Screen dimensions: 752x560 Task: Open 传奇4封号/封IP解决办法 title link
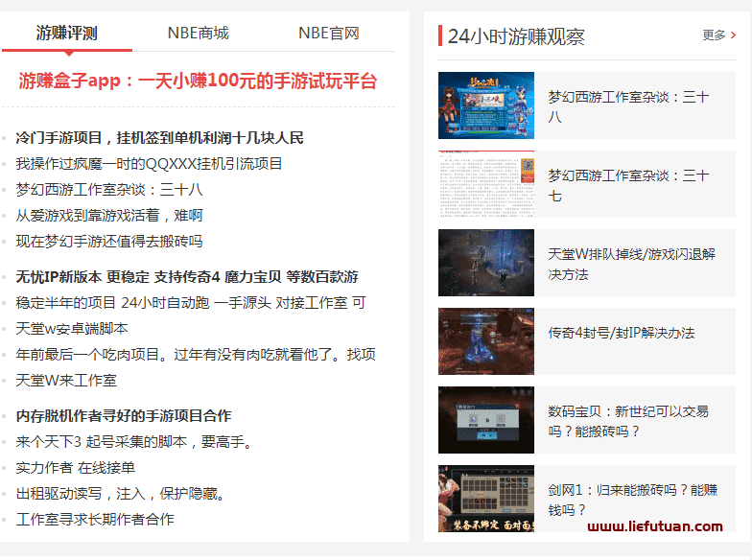tap(621, 334)
